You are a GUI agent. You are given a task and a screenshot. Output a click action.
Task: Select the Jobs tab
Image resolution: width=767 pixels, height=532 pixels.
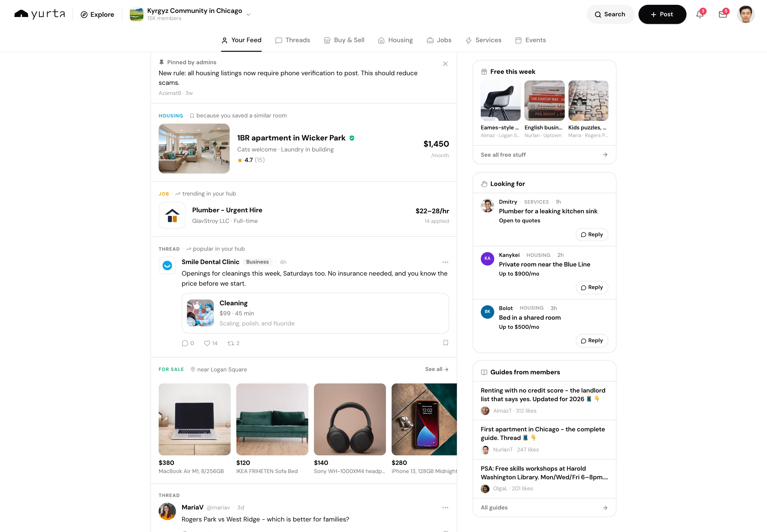point(439,40)
